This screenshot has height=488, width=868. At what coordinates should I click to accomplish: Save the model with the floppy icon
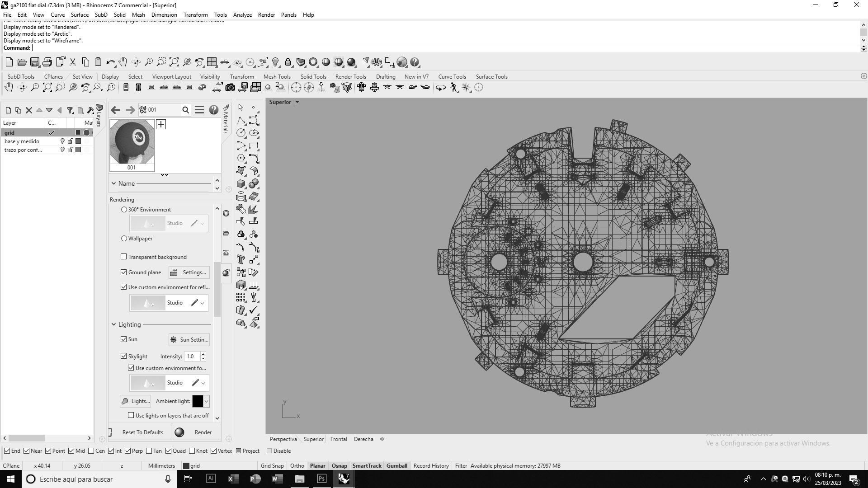coord(34,62)
